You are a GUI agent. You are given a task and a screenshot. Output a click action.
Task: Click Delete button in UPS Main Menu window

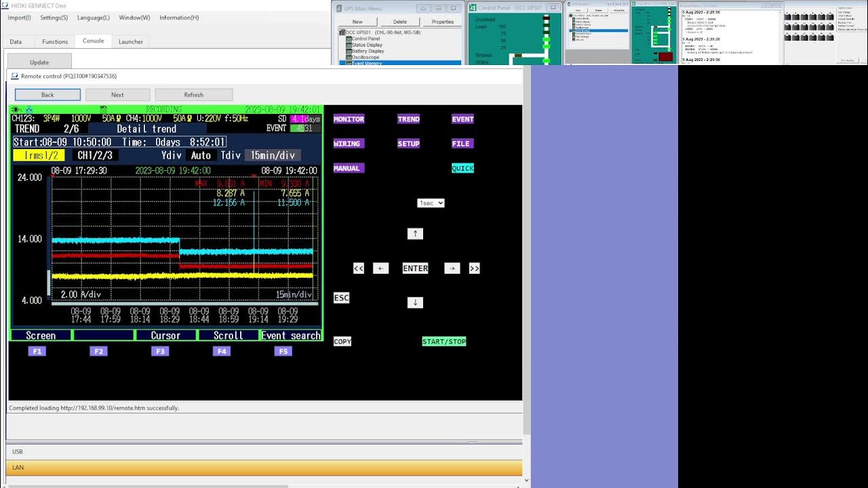(x=400, y=22)
